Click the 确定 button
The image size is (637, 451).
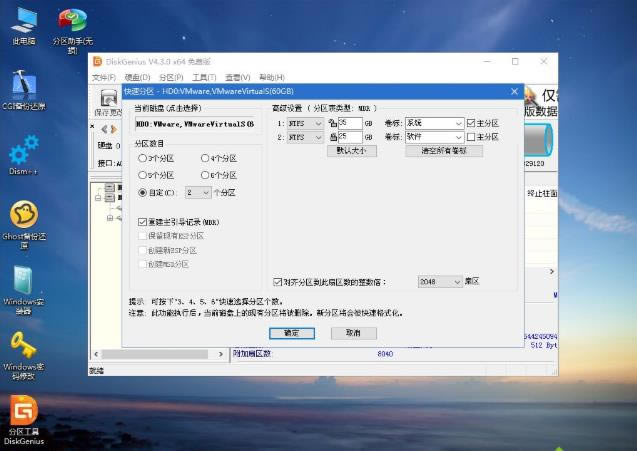click(292, 333)
